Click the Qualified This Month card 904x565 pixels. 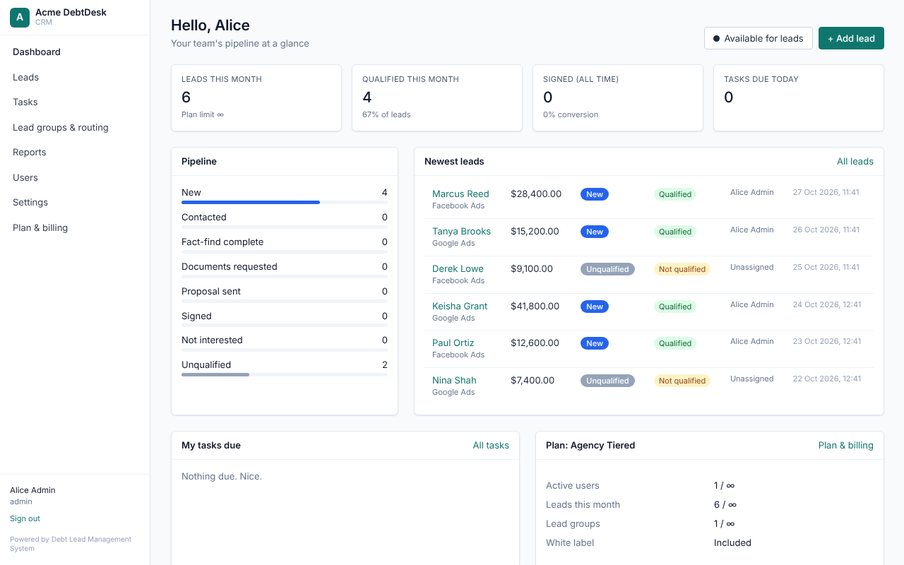[x=437, y=97]
